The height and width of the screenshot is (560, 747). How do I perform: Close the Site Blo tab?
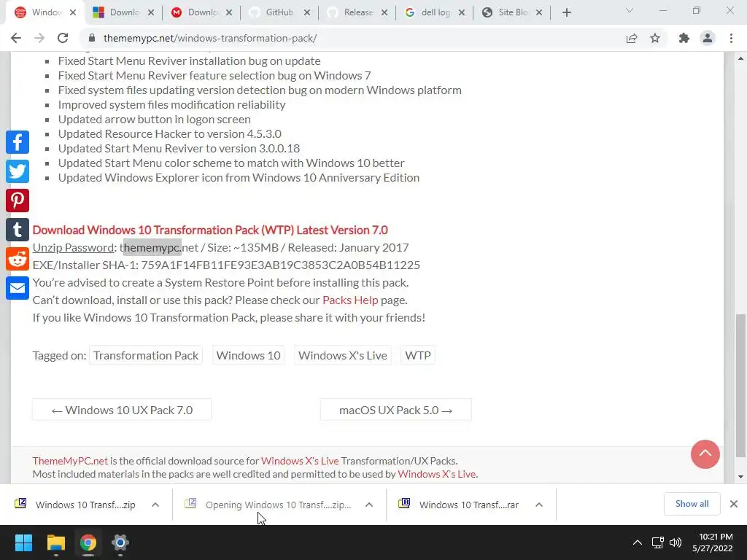point(539,12)
